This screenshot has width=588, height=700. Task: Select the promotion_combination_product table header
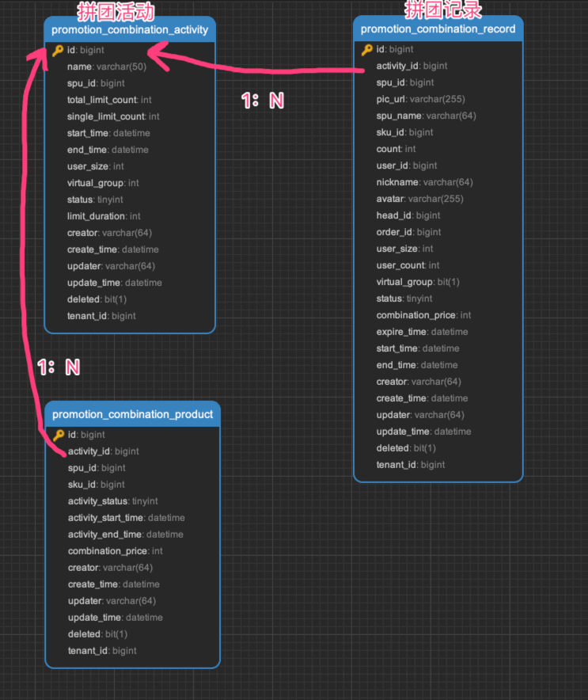(x=132, y=414)
